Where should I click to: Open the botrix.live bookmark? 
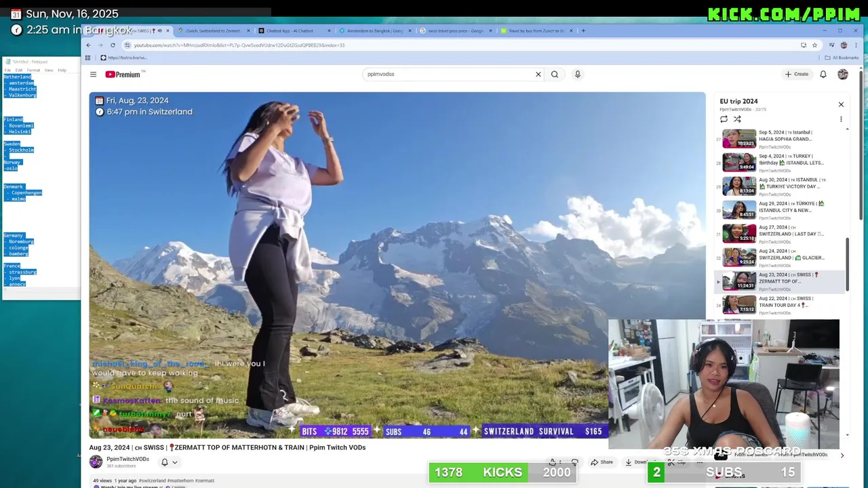pos(123,58)
